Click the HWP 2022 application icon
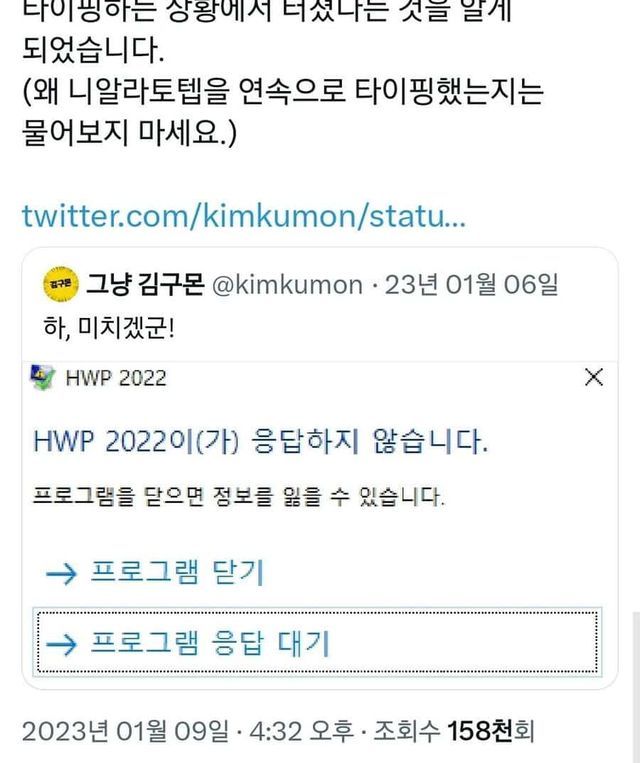Image resolution: width=640 pixels, height=763 pixels. [x=43, y=378]
